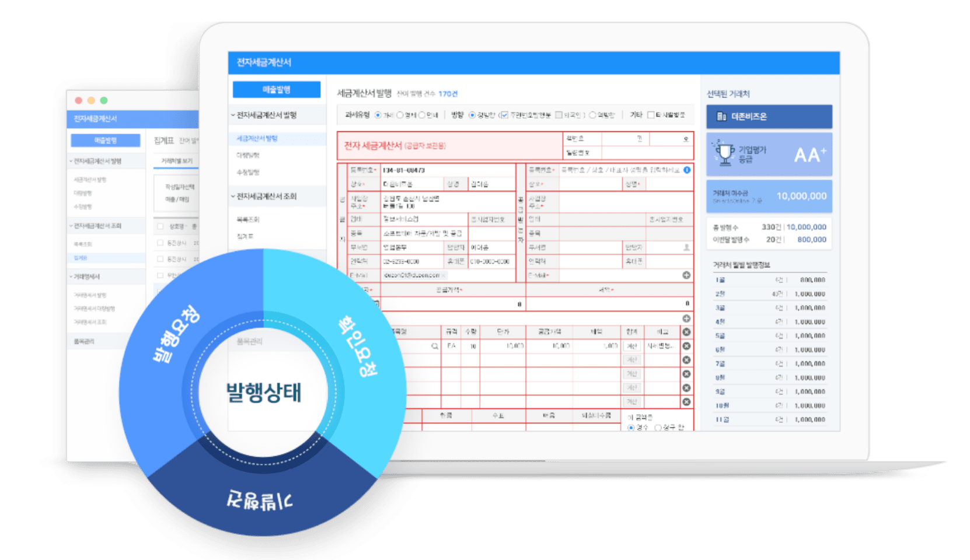Switch to the 거래처별 보기 tab
The image size is (970, 560).
click(176, 161)
